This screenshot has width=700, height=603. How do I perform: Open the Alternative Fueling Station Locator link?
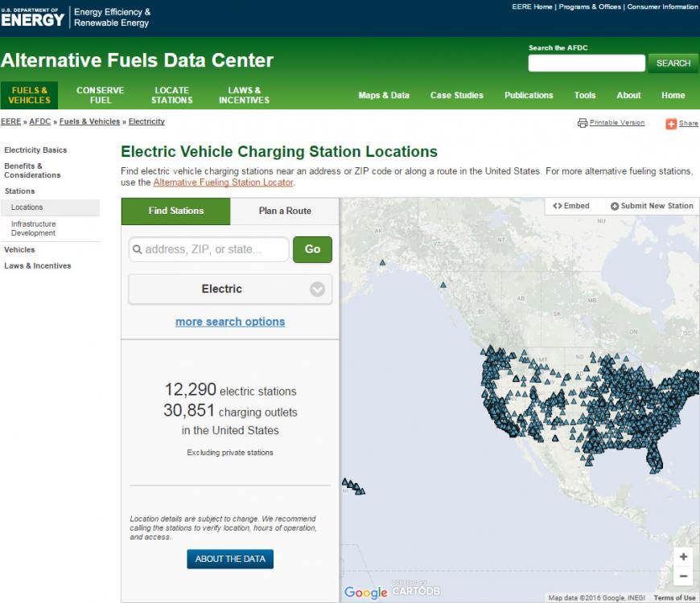(x=223, y=183)
